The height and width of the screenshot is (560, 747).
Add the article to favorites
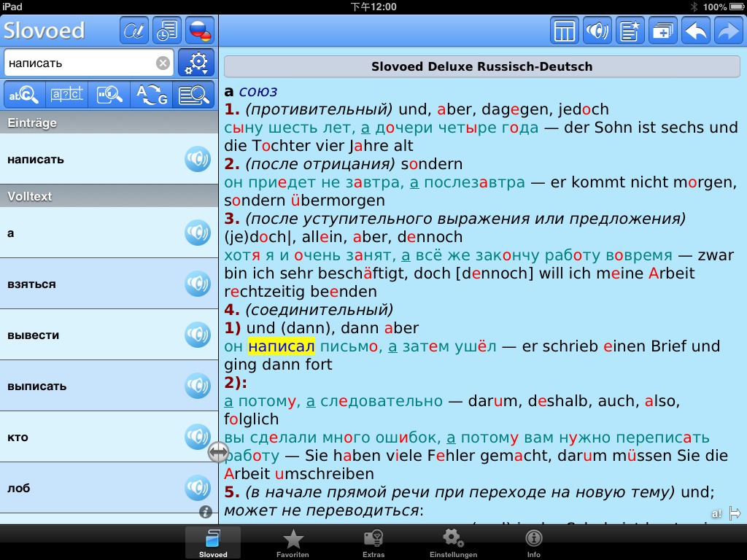point(630,31)
